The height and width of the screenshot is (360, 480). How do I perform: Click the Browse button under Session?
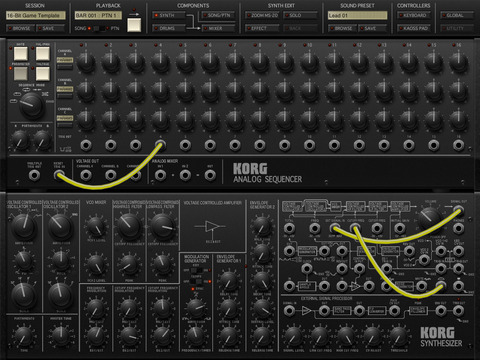(x=20, y=28)
